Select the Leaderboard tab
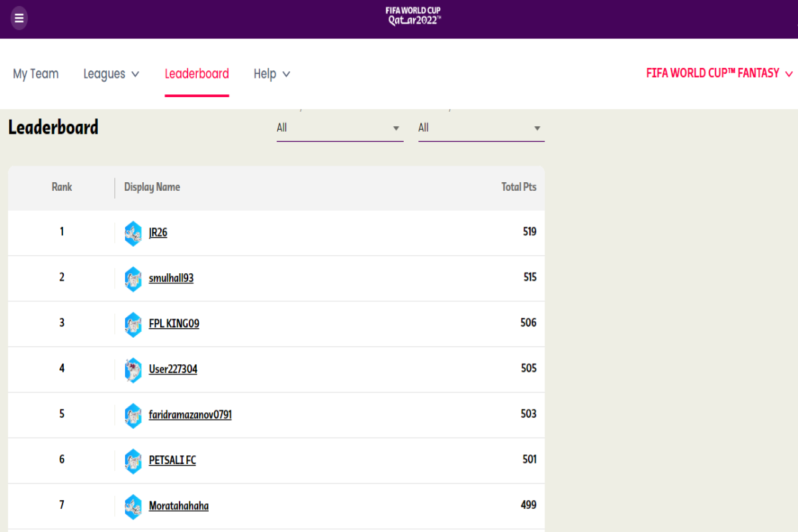 tap(197, 74)
